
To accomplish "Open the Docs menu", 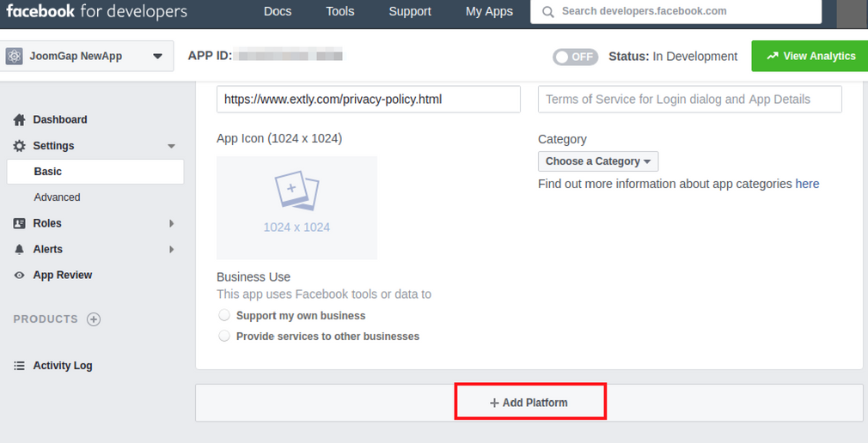I will (278, 12).
